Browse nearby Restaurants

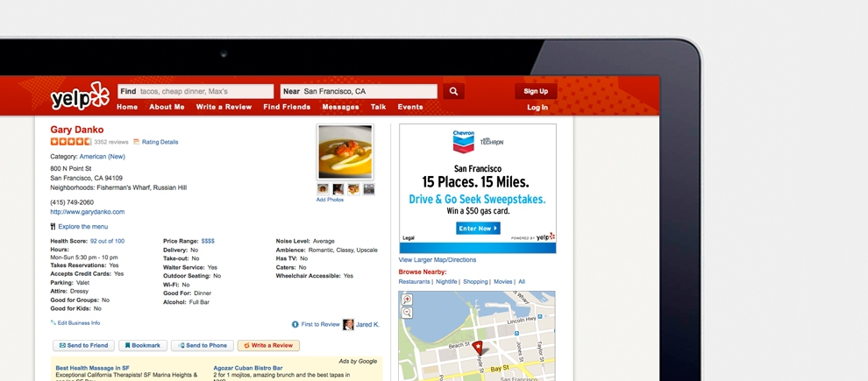(x=414, y=281)
